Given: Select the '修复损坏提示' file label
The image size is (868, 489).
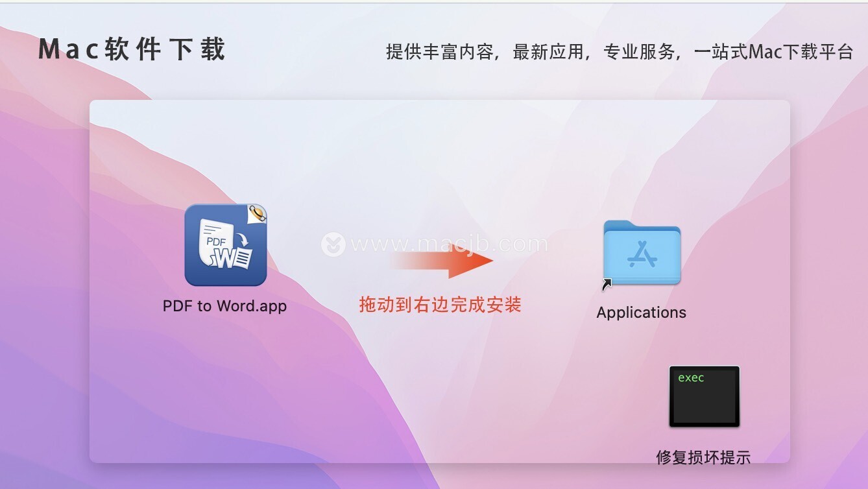Looking at the screenshot, I should coord(703,457).
